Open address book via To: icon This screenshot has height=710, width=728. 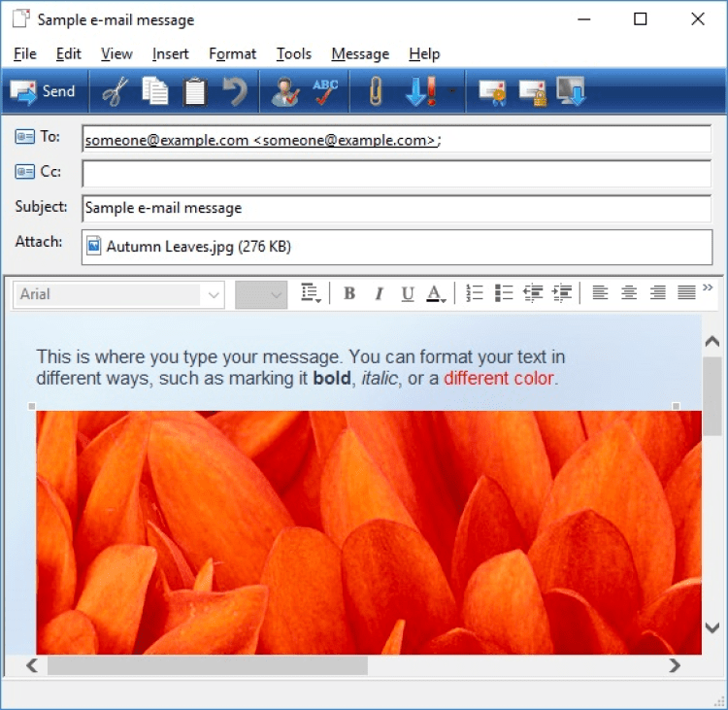[24, 137]
